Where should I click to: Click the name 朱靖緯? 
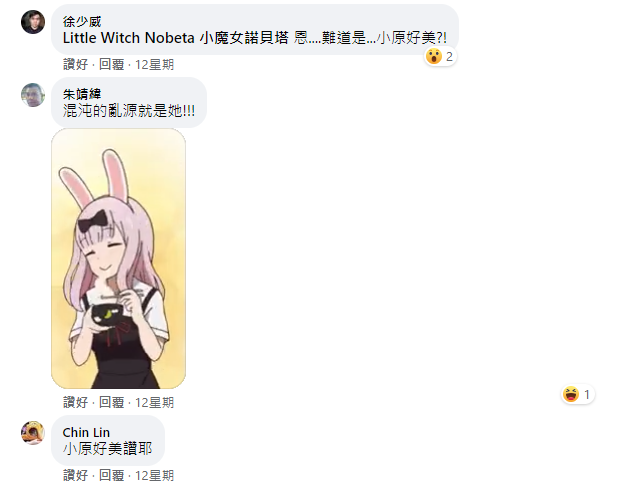coord(82,94)
